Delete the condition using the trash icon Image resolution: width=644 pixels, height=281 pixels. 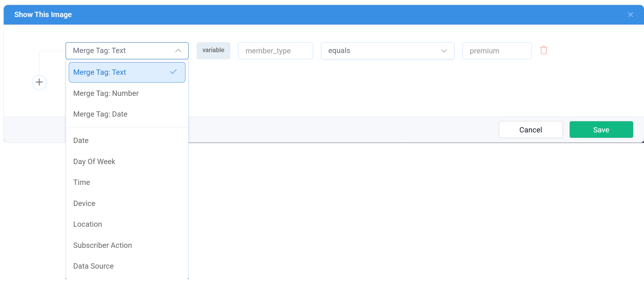[544, 50]
